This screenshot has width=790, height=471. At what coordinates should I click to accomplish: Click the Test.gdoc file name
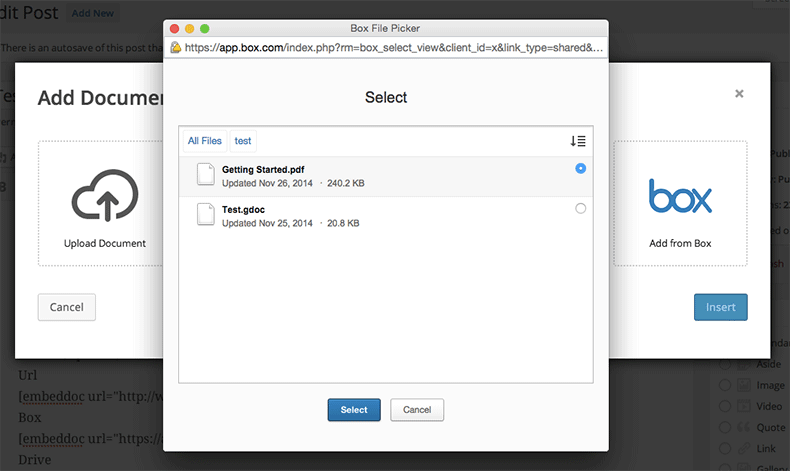[243, 210]
